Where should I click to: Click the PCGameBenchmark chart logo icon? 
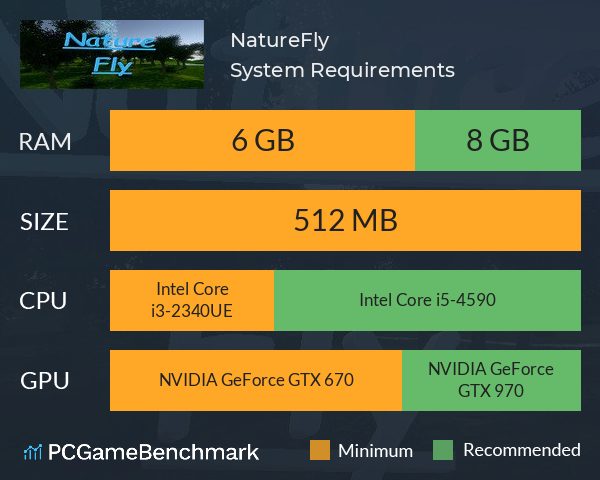33,452
